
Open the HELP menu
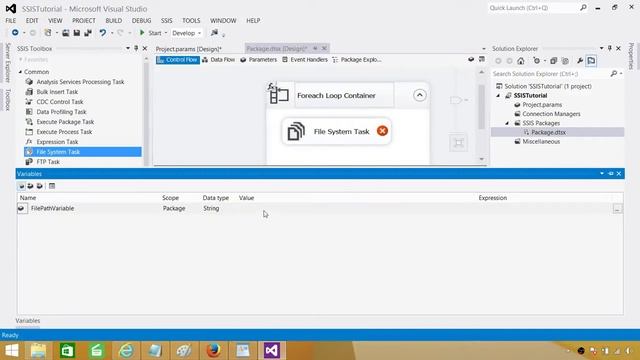[x=253, y=20]
